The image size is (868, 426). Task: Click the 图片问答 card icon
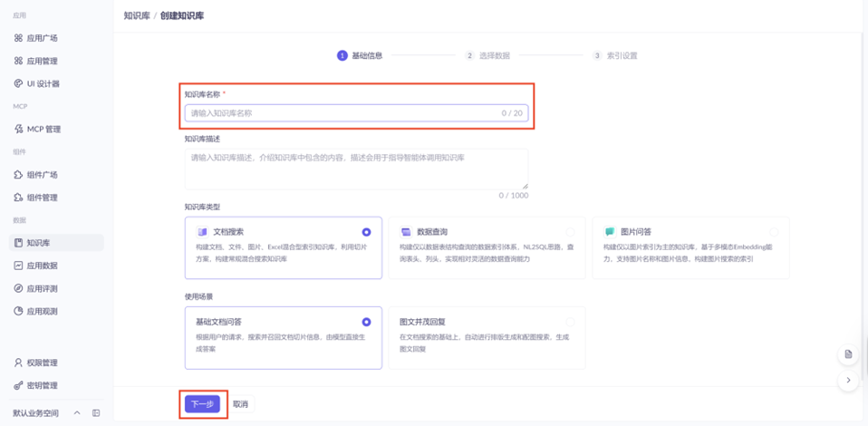(x=610, y=231)
